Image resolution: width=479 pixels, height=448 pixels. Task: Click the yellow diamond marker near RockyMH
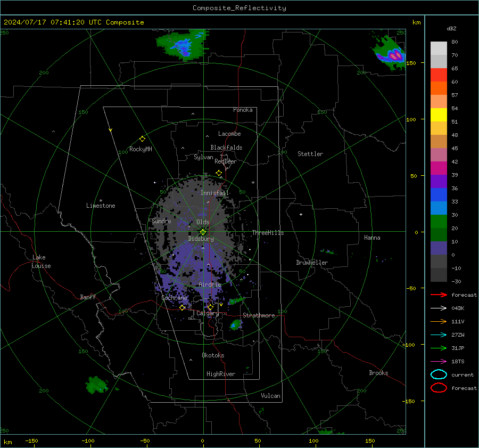coord(142,139)
